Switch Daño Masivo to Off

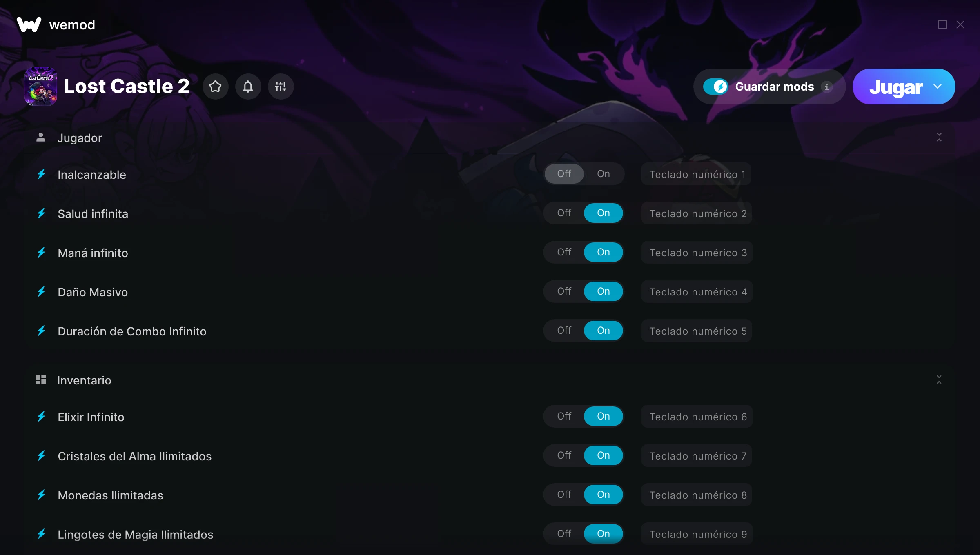pos(564,291)
